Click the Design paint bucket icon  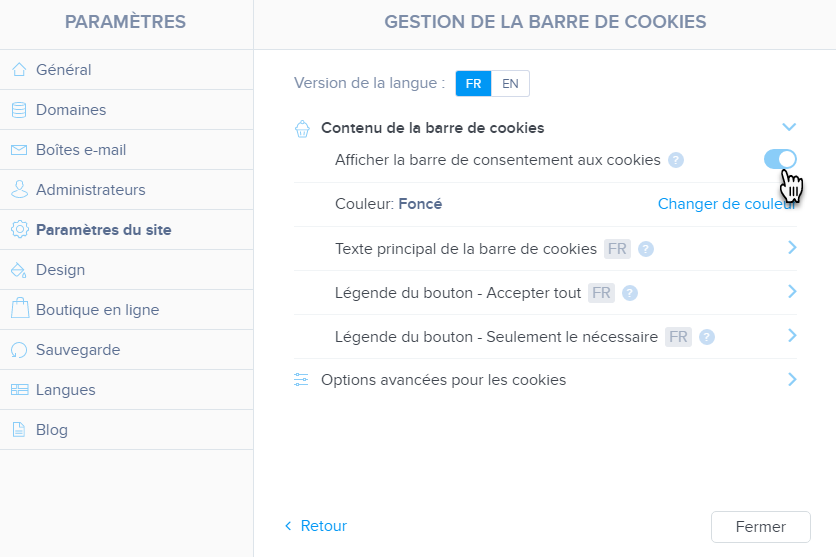pos(18,270)
